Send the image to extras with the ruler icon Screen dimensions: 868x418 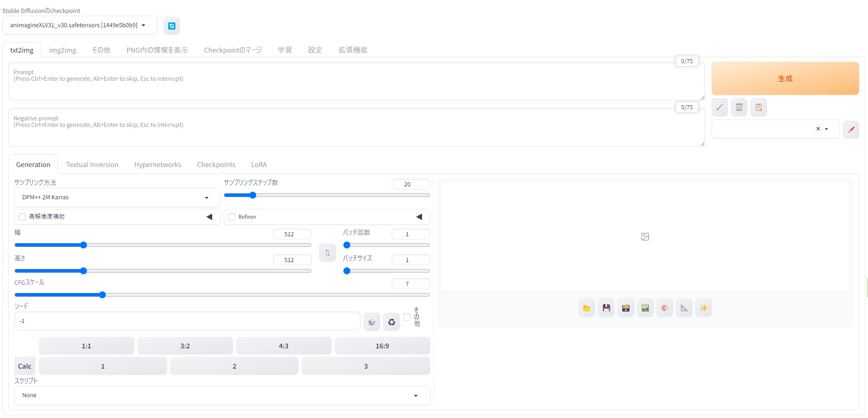click(x=684, y=308)
